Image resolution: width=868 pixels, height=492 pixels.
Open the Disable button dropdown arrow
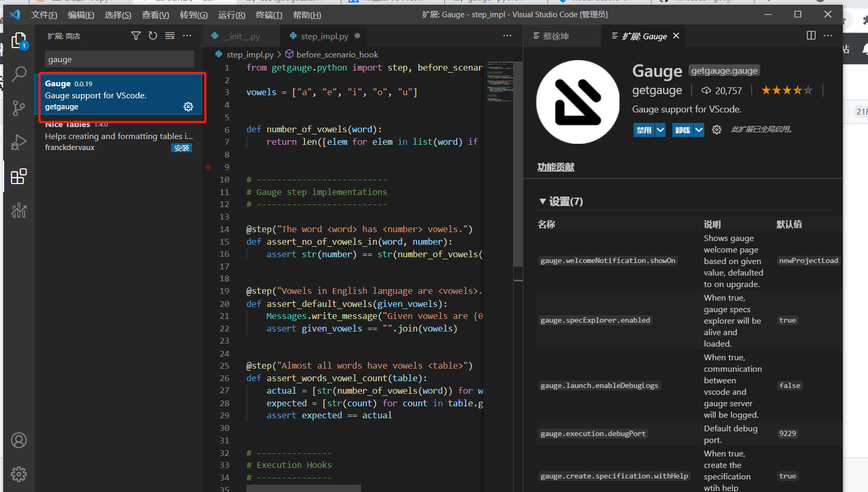660,130
